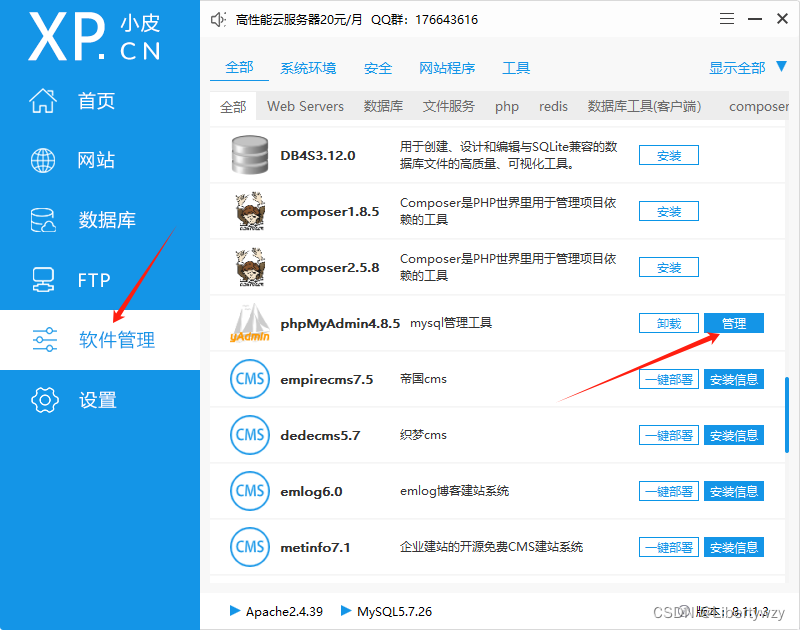800x630 pixels.
Task: Click the Apache2.4.39 running arrow
Action: (x=235, y=611)
